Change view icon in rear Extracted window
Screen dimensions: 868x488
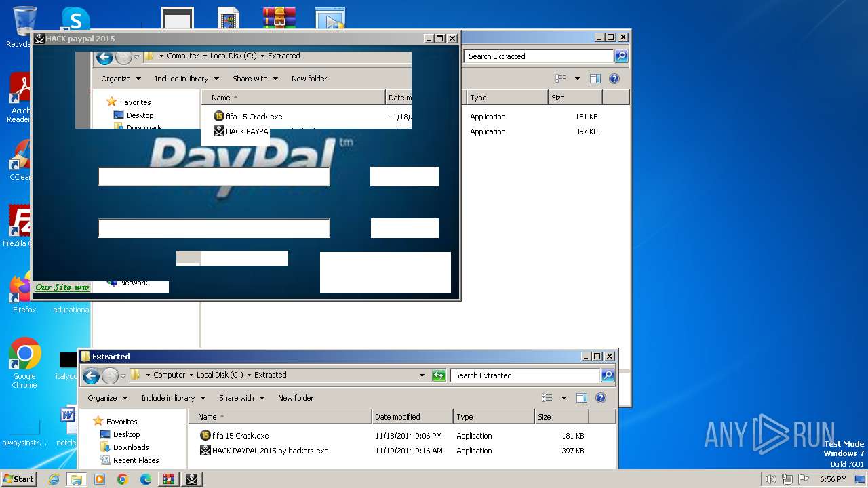[x=560, y=79]
